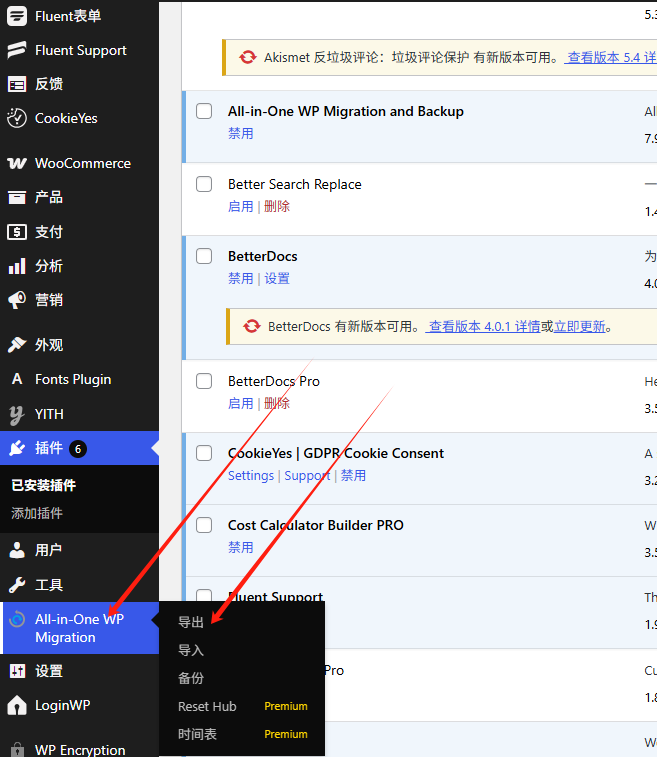The image size is (657, 757).
Task: Open 备份 from the migration flyout
Action: [191, 678]
